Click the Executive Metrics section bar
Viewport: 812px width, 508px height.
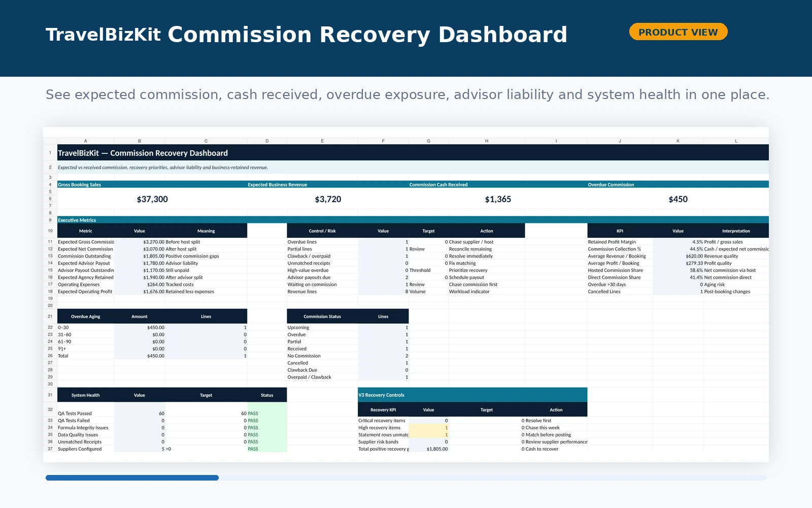(x=413, y=220)
